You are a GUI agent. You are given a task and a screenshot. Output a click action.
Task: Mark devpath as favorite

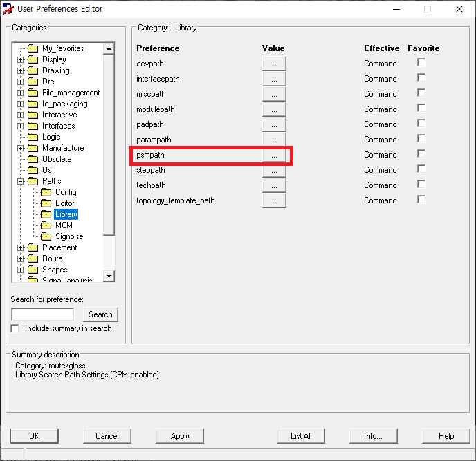421,63
